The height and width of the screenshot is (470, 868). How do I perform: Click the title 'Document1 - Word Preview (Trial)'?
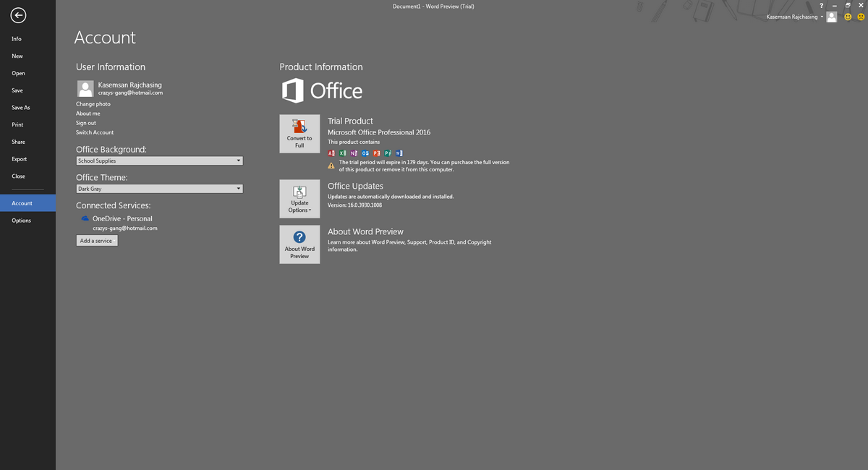(x=433, y=6)
